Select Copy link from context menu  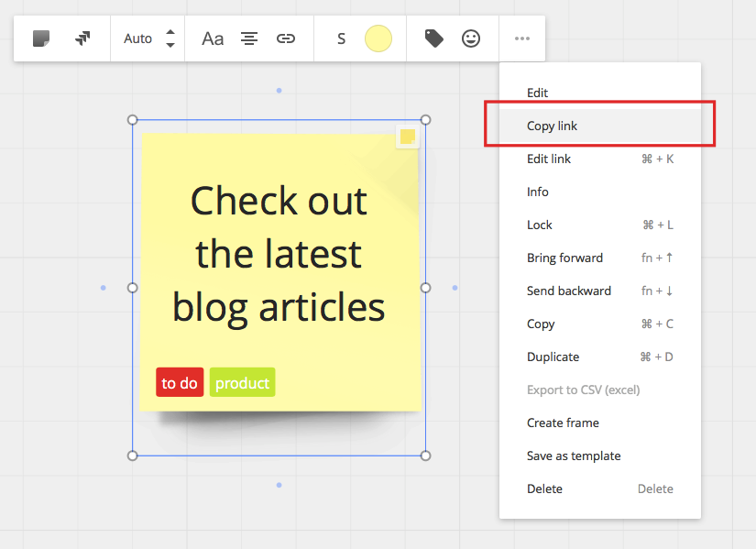tap(553, 126)
